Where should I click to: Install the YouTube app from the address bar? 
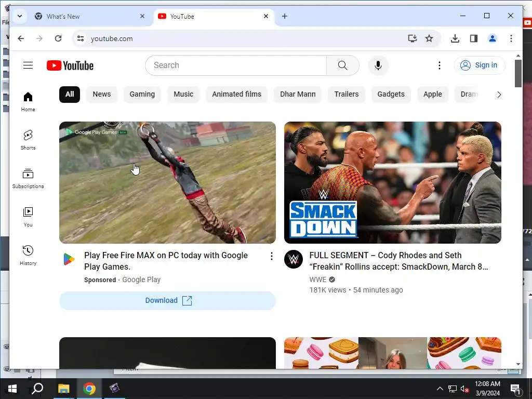click(412, 38)
